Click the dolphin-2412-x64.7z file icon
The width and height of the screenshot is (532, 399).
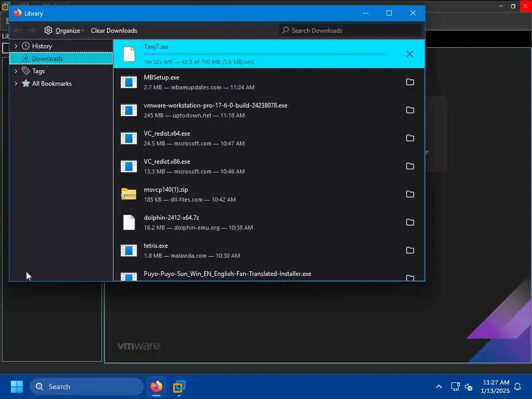coord(129,222)
